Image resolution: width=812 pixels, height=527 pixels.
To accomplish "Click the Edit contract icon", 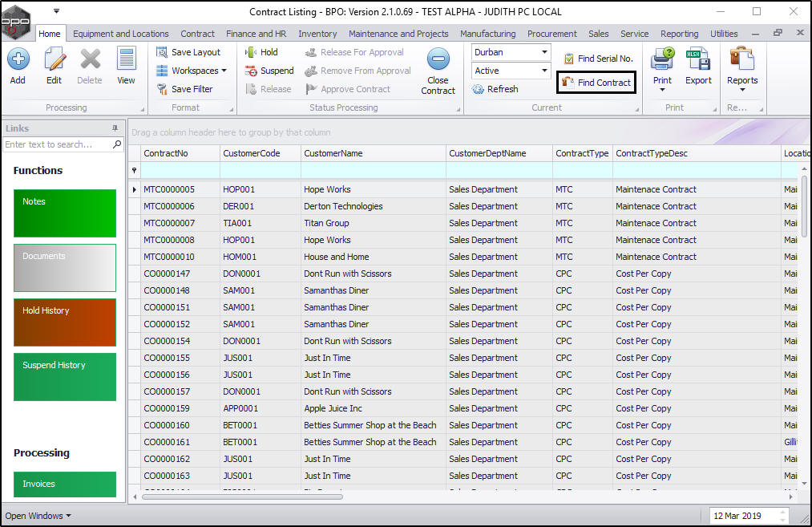I will [x=54, y=60].
